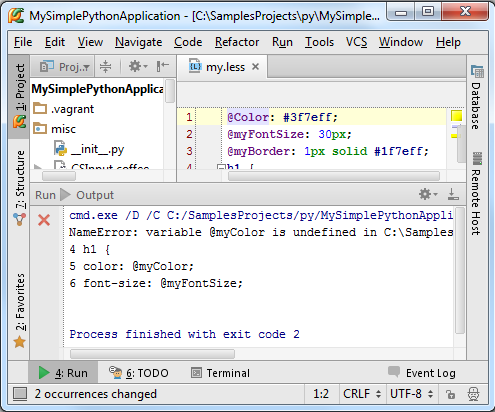Open the Refactor menu
The image size is (495, 412).
point(237,42)
